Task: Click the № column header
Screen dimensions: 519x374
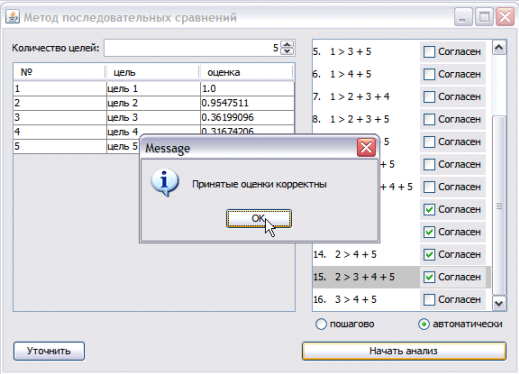Action: pos(59,72)
